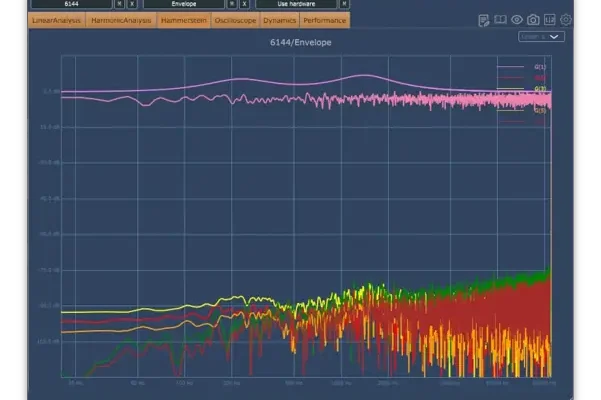Click the X button next to 6144
This screenshot has height=400, width=601.
click(131, 4)
